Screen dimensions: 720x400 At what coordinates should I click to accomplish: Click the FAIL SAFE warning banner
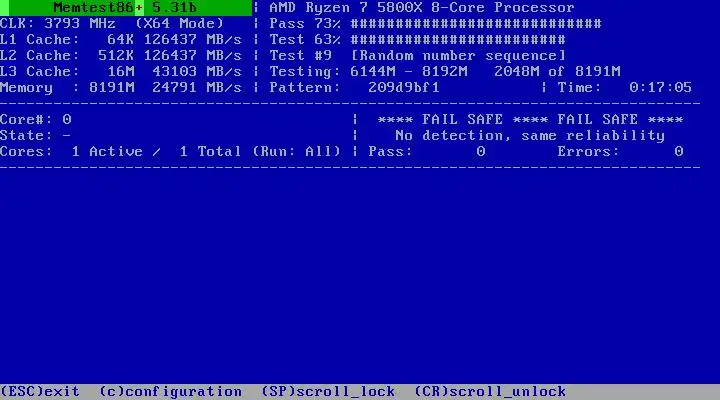[x=530, y=119]
